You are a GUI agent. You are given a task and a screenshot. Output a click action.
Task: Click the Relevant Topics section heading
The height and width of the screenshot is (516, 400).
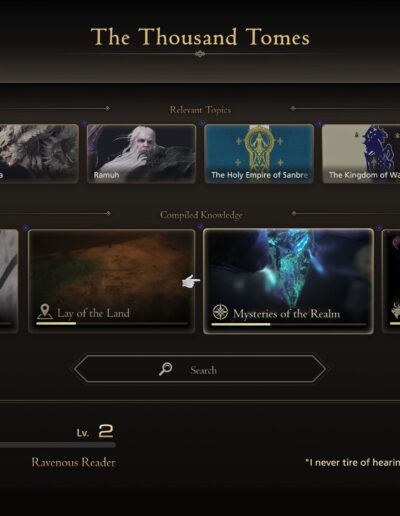click(200, 110)
